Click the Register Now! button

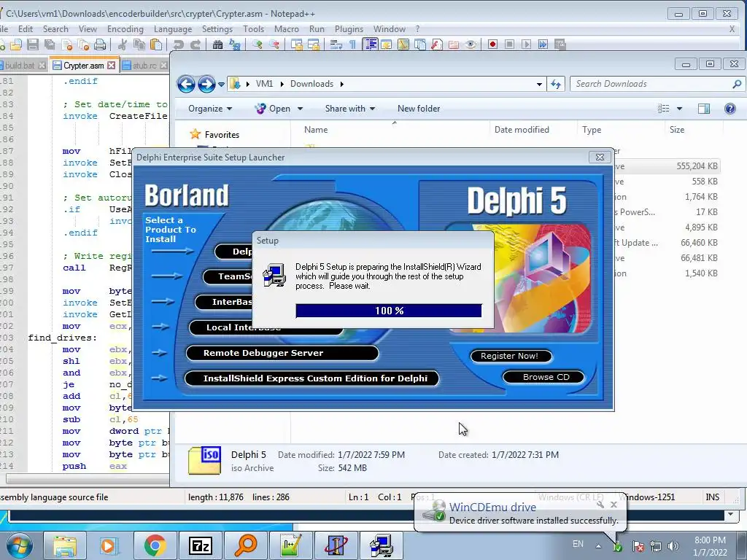(x=511, y=356)
